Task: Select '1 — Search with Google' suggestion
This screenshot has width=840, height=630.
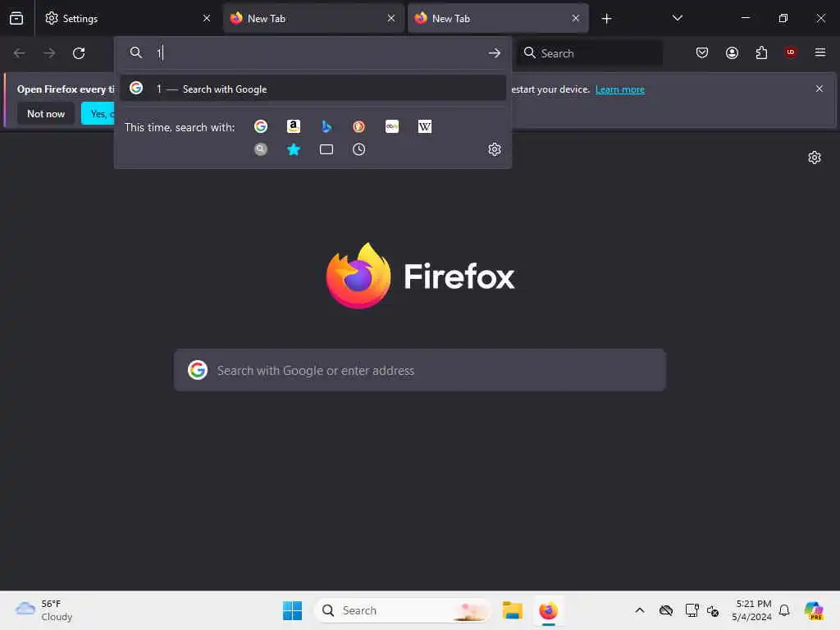Action: tap(313, 89)
